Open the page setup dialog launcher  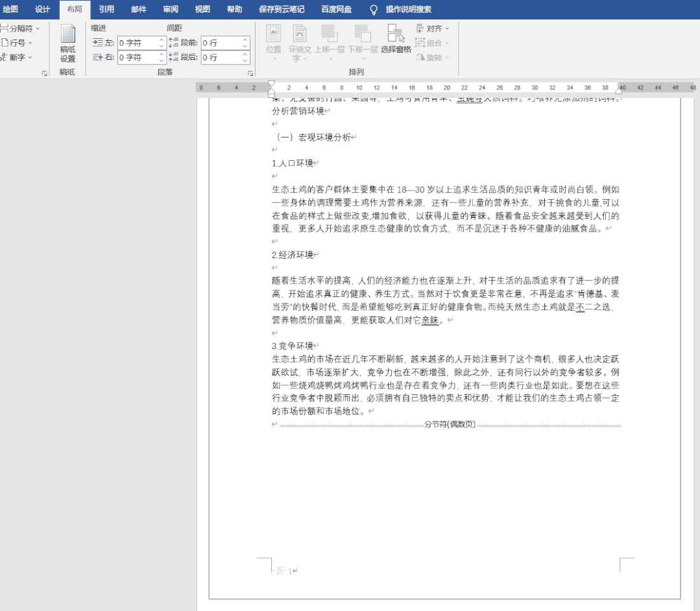45,73
